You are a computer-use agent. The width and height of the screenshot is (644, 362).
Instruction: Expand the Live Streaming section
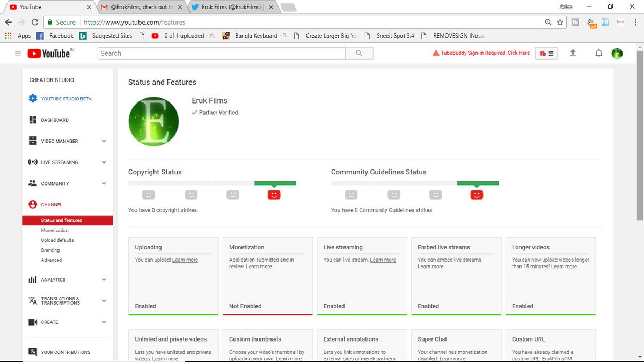[x=104, y=162]
